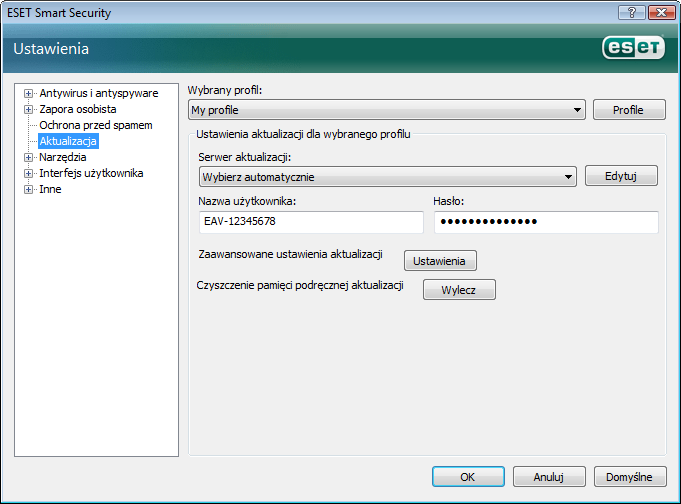The image size is (681, 504).
Task: Expand the Narzędzia tree node
Action: (28, 157)
